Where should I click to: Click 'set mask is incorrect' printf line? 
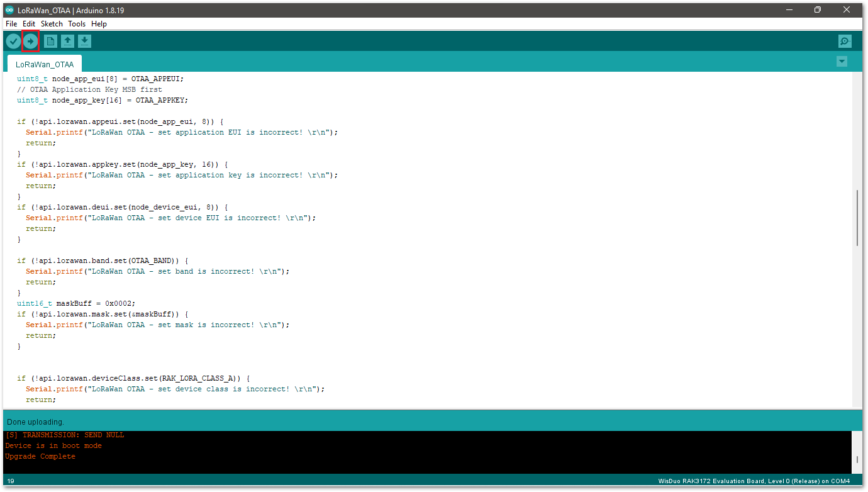coord(157,325)
